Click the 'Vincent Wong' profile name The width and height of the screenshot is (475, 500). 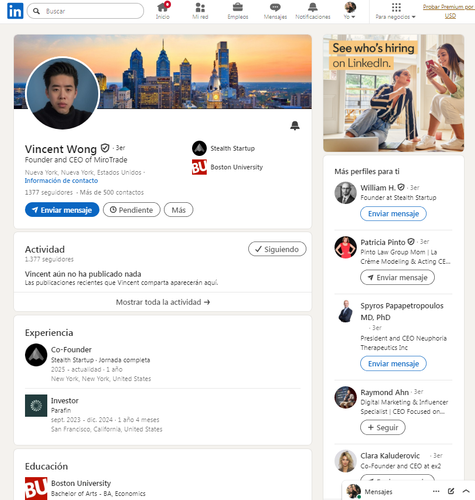(61, 149)
